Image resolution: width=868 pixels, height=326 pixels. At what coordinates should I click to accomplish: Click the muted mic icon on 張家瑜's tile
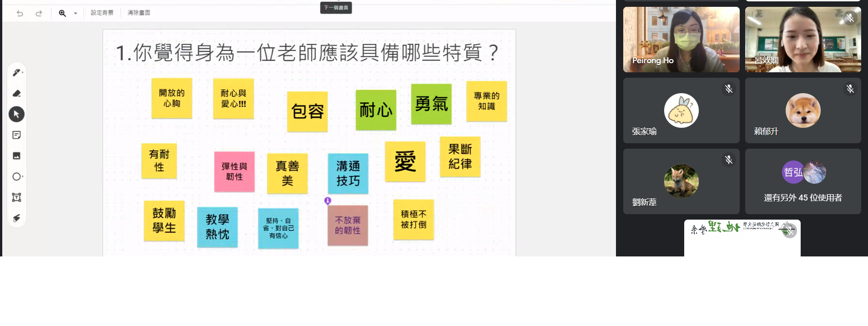728,89
